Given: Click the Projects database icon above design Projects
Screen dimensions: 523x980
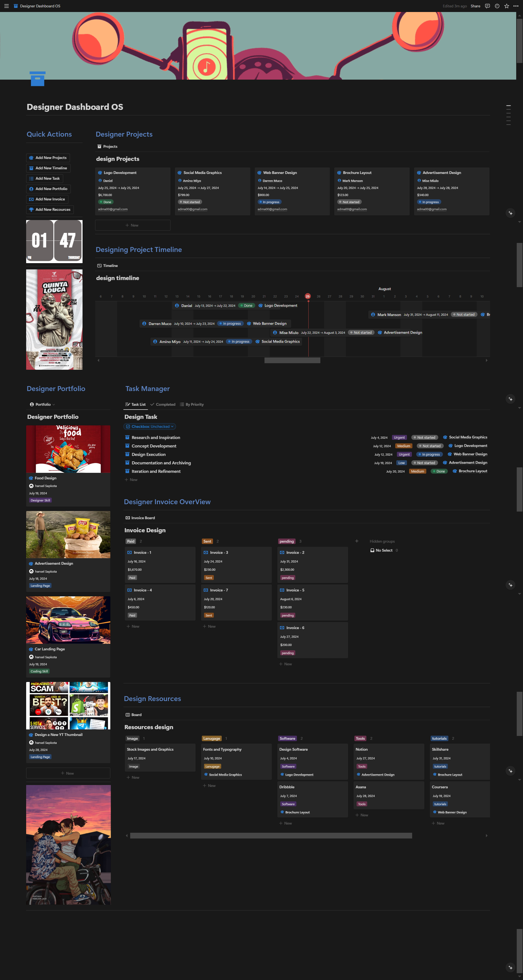Looking at the screenshot, I should tap(100, 146).
